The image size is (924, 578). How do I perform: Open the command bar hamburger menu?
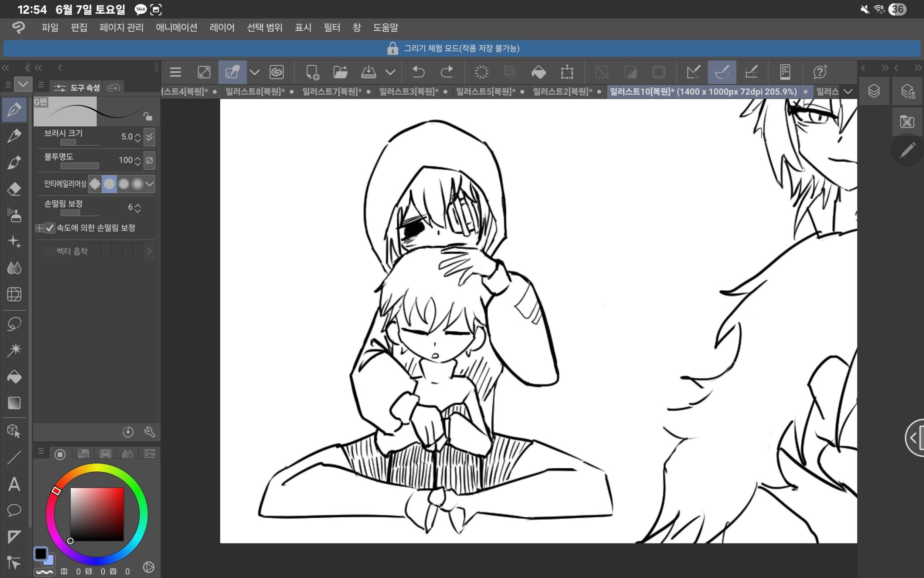pos(175,72)
